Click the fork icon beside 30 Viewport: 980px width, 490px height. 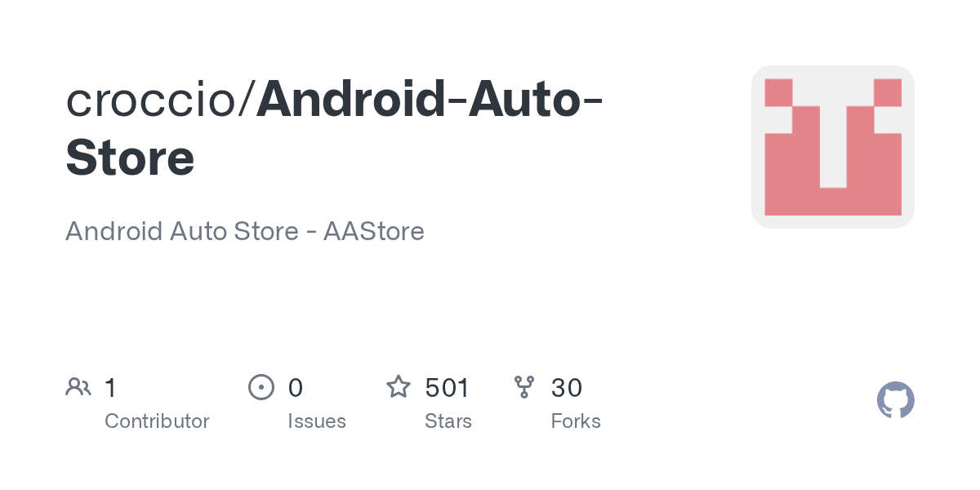(524, 386)
